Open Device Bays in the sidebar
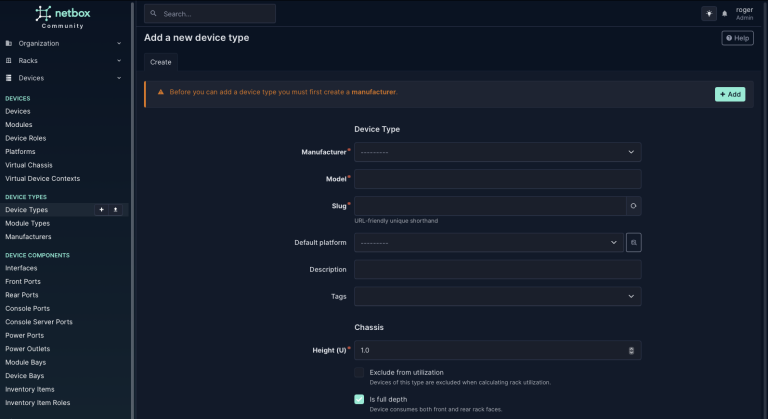This screenshot has width=768, height=419. [24, 376]
